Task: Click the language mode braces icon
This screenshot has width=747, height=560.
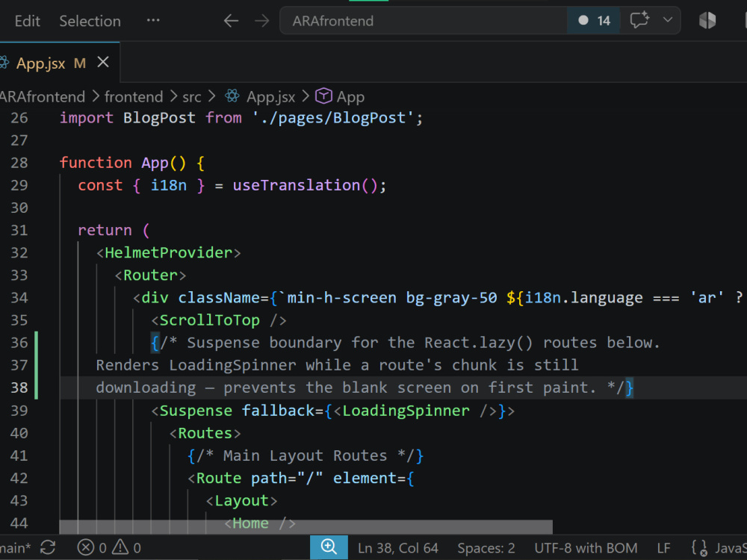Action: 699,548
